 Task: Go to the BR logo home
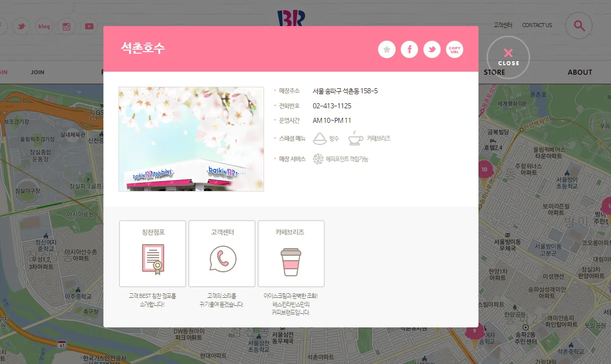tap(291, 18)
